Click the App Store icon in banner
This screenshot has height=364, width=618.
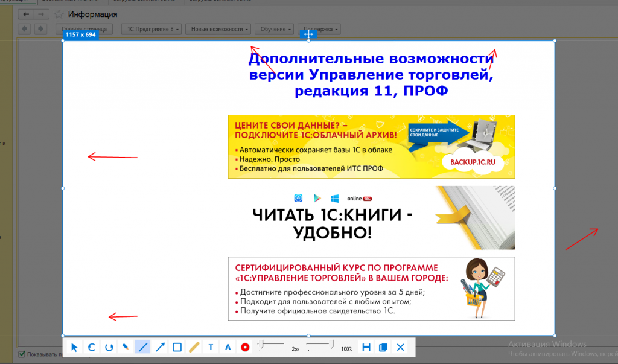(298, 198)
